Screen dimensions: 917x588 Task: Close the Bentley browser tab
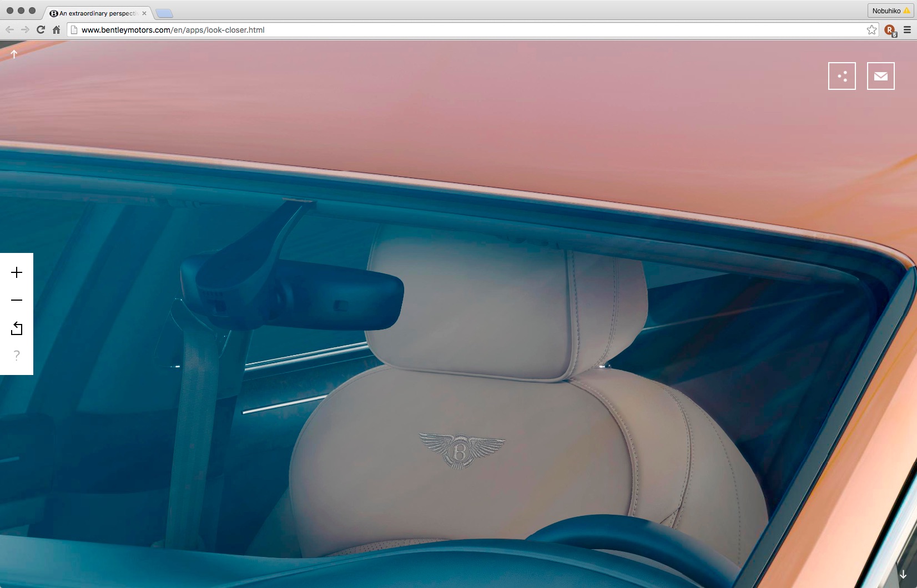(144, 13)
